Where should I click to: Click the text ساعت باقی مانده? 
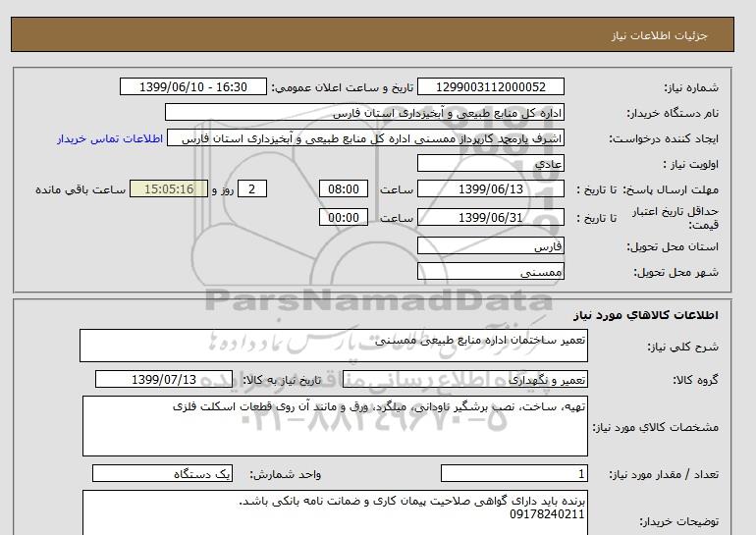tap(81, 189)
